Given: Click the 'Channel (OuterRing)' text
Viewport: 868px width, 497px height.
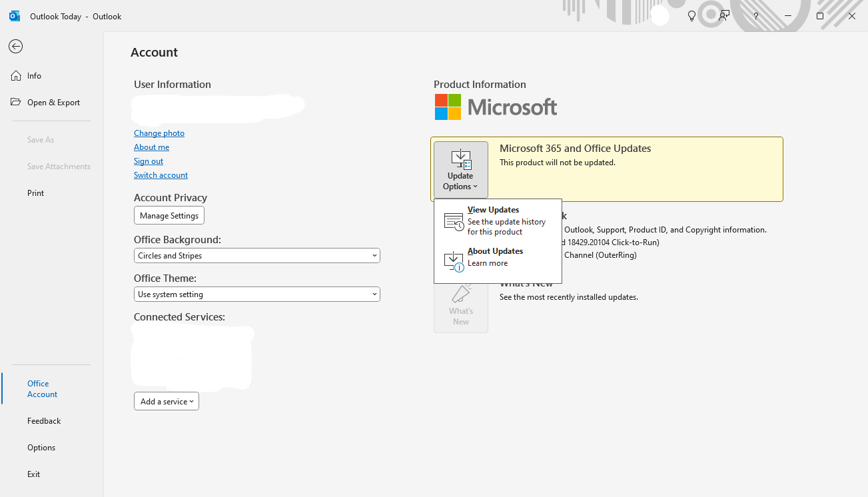Looking at the screenshot, I should click(600, 255).
